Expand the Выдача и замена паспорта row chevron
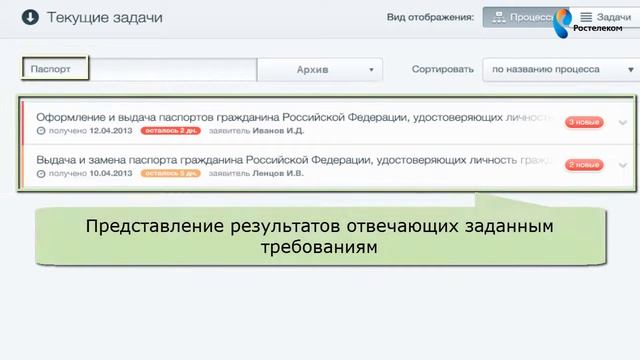 tap(622, 165)
